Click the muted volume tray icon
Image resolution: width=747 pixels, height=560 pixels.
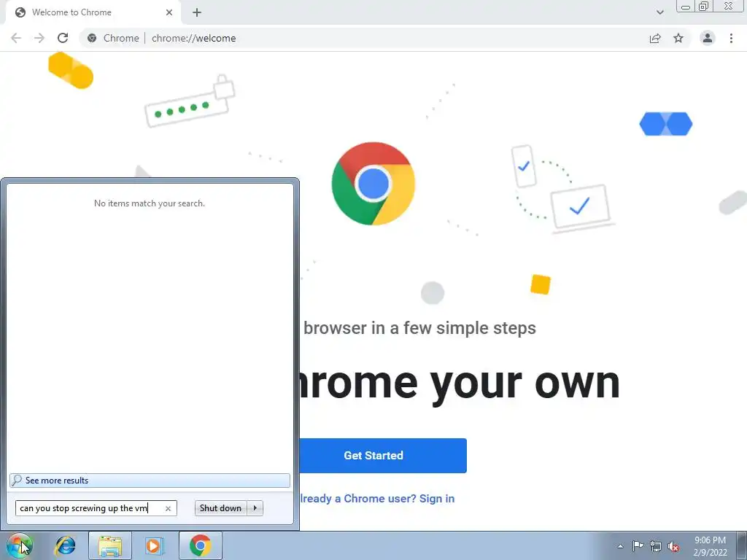click(x=673, y=546)
